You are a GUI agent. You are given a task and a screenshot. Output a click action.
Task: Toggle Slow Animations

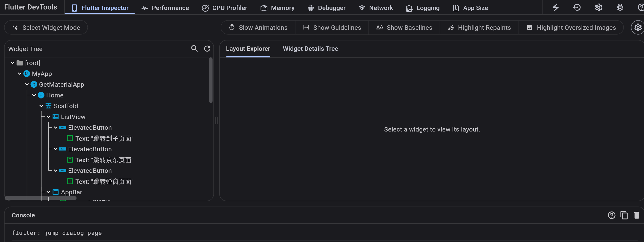[x=258, y=27]
